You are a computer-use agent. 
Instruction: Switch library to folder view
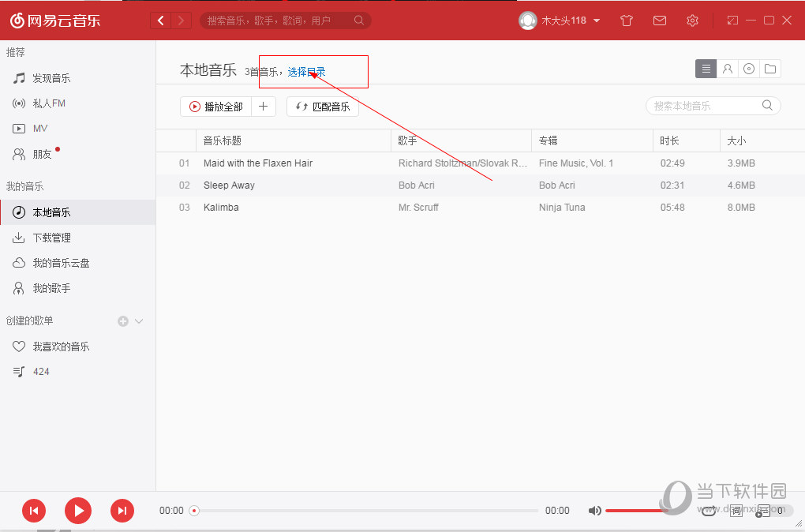click(770, 69)
